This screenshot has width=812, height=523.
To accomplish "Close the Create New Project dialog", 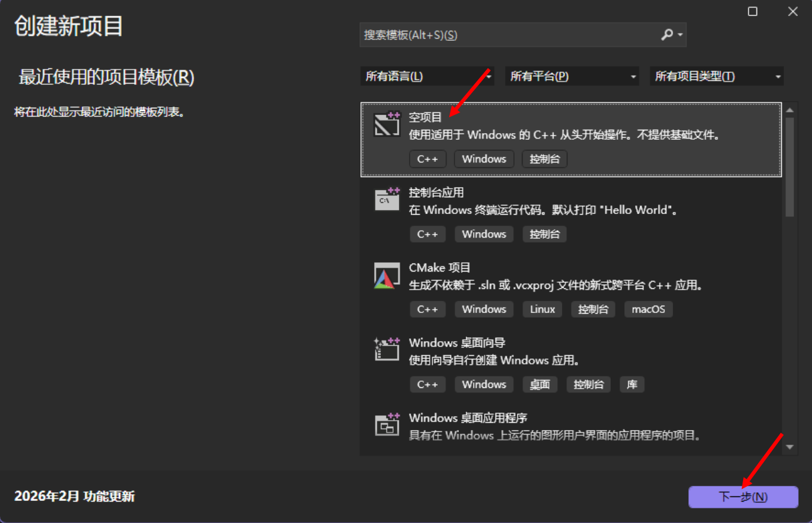I will tap(793, 12).
